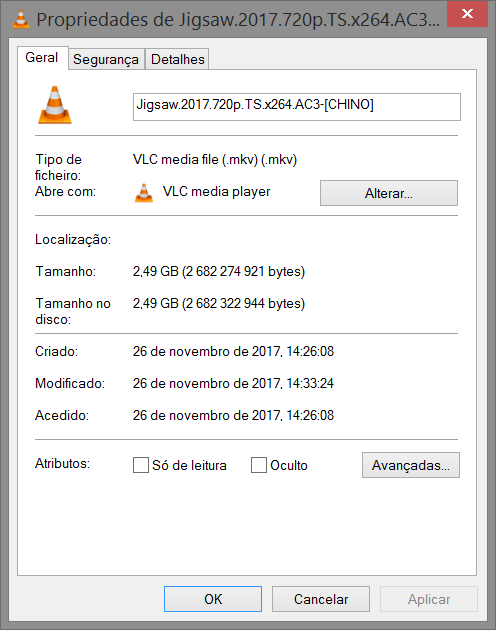Open the Avançadas... attributes dialog
496x630 pixels.
point(411,465)
